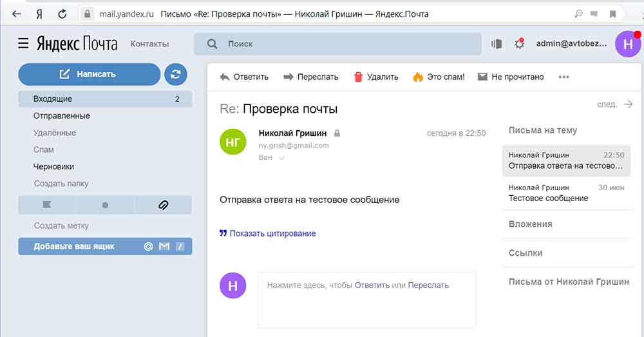Open thread message Отправка ответа на тестово…
The image size is (644, 337).
pyautogui.click(x=566, y=160)
